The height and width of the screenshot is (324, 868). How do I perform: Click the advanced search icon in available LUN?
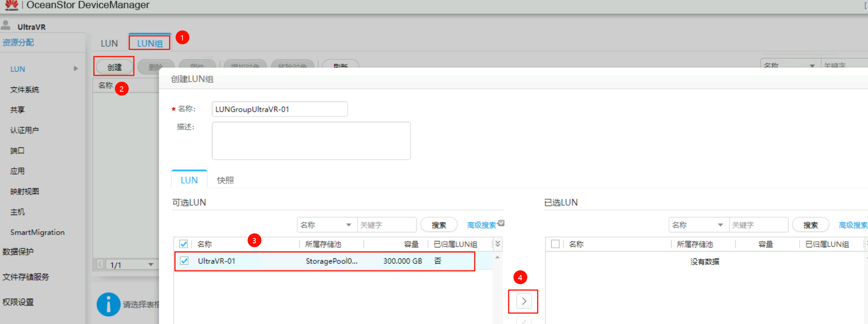501,223
